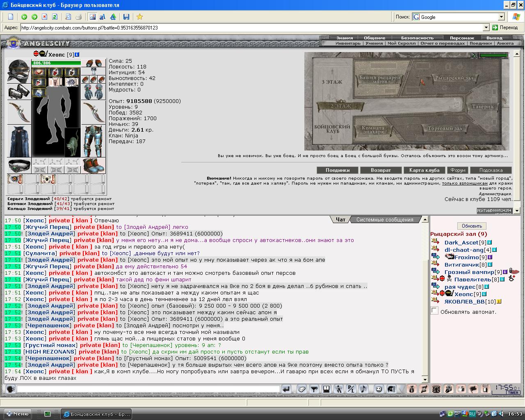
Task: Open the Google search engine dropdown
Action: click(501, 17)
